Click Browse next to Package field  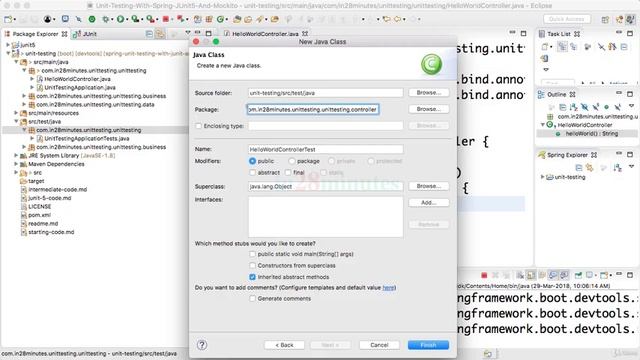[429, 109]
